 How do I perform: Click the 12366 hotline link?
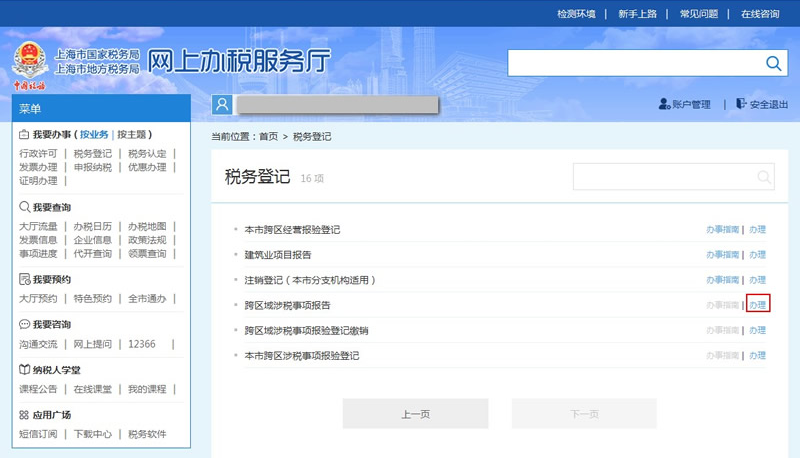point(141,344)
